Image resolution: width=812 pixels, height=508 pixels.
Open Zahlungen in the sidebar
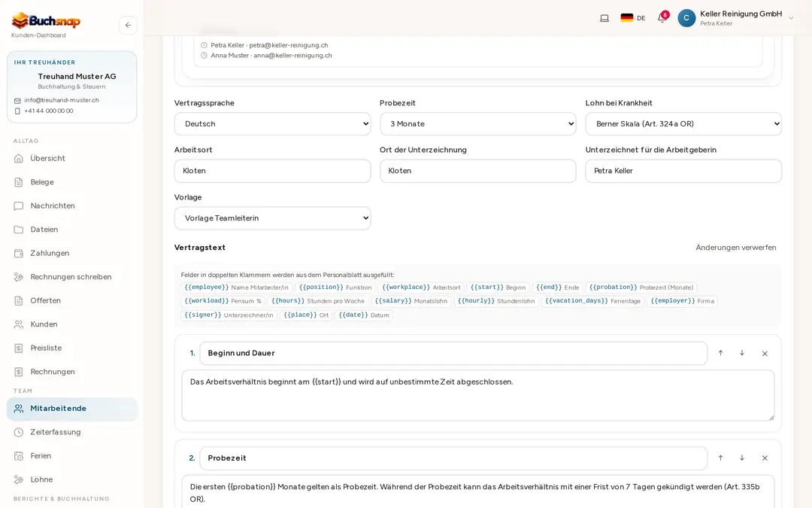(72, 254)
